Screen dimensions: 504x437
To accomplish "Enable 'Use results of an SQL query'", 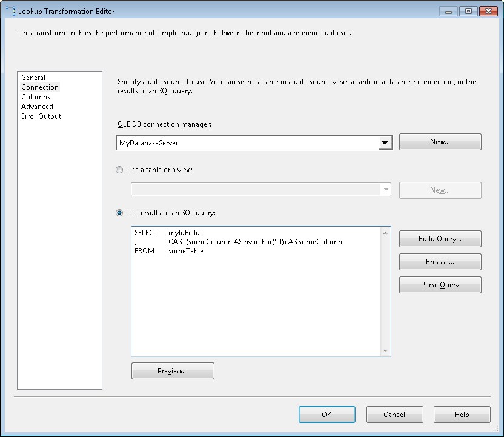I will click(x=119, y=212).
